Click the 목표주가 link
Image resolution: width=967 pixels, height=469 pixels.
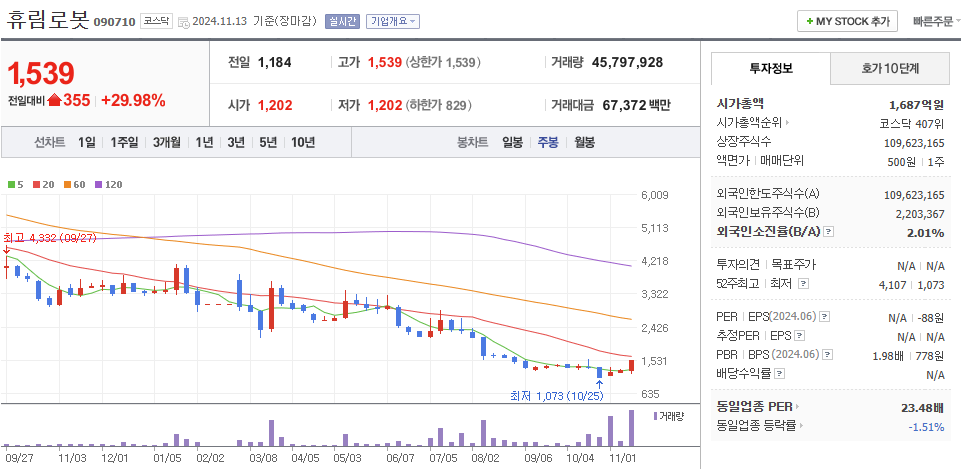pos(794,265)
